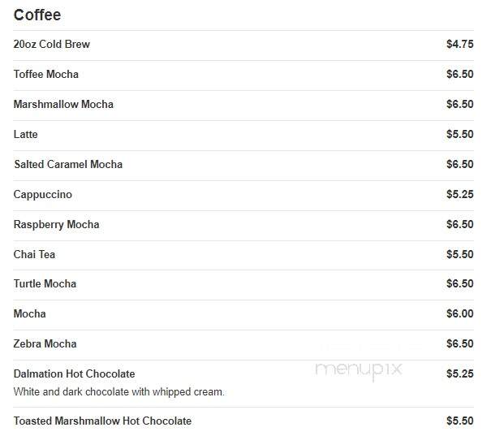Click the menupix watermark logo
This screenshot has width=504, height=436.
(x=359, y=369)
